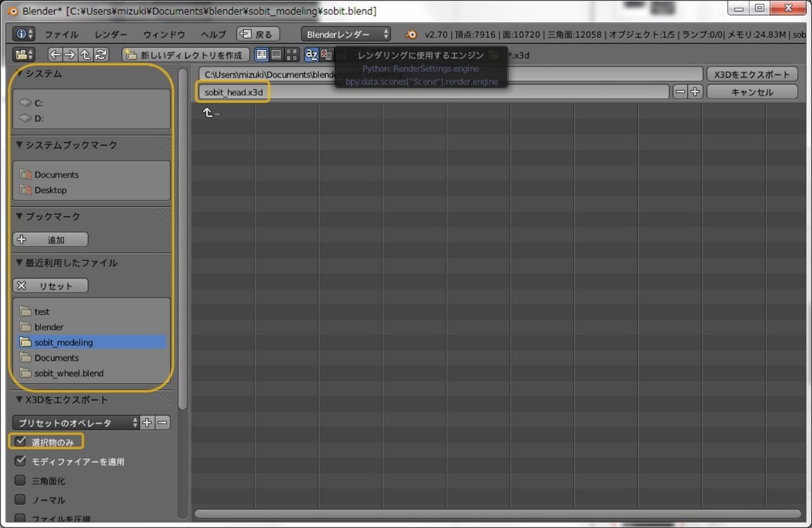Screen dimensions: 812x528
Task: Open the ウィンドウ menu
Action: [x=164, y=35]
